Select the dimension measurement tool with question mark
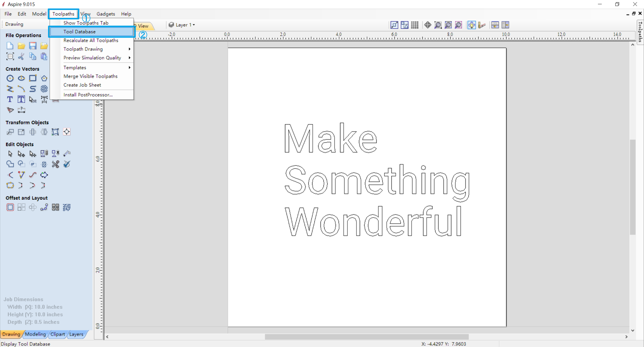The image size is (644, 347). pyautogui.click(x=21, y=110)
